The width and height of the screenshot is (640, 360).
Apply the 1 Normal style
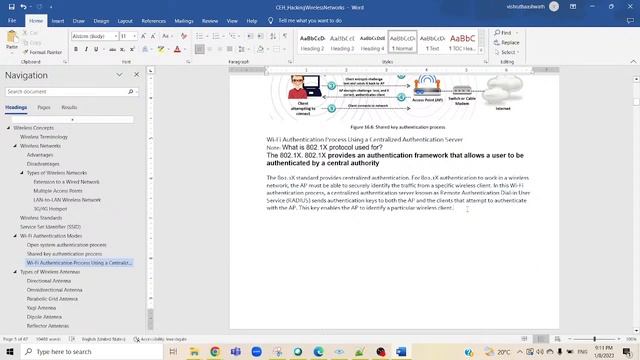click(402, 42)
